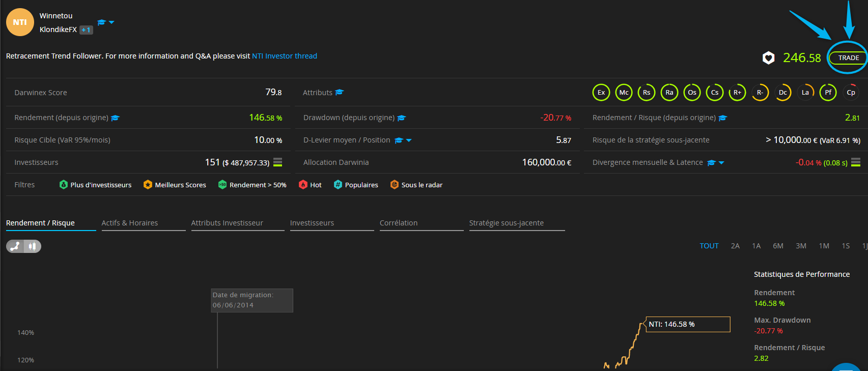Expand the D-Levier moyen / Position dropdown
Screen dimensions: 868x371
[x=409, y=140]
